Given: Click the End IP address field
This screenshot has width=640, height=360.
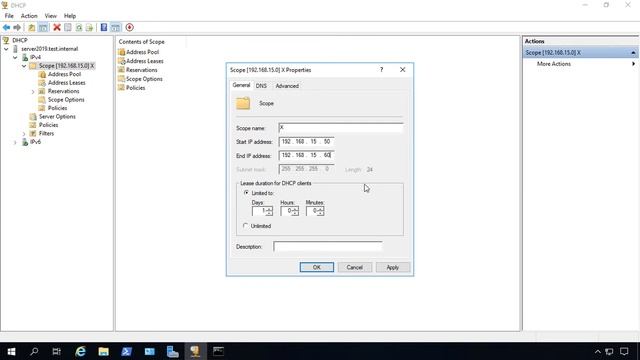Looking at the screenshot, I should pos(307,156).
